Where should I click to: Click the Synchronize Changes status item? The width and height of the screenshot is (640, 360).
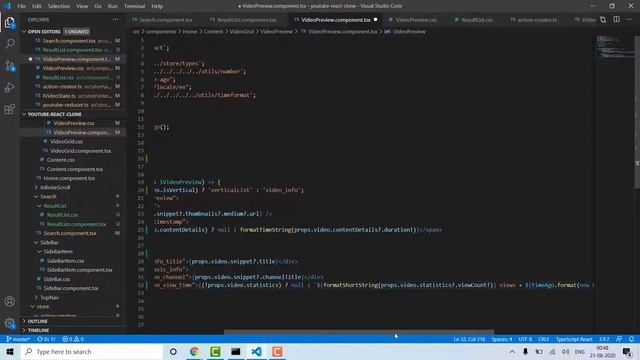point(46,339)
